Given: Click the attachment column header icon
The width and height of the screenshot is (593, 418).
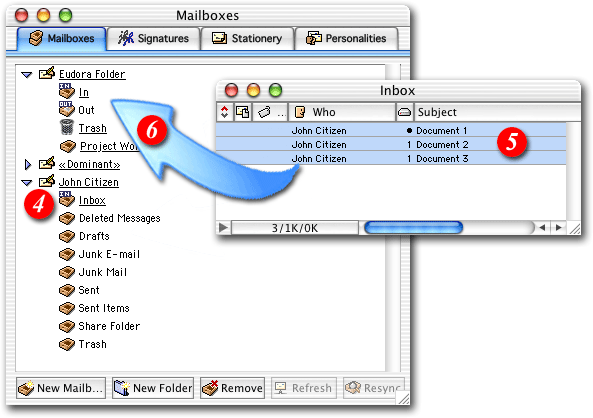Looking at the screenshot, I should pos(242,112).
